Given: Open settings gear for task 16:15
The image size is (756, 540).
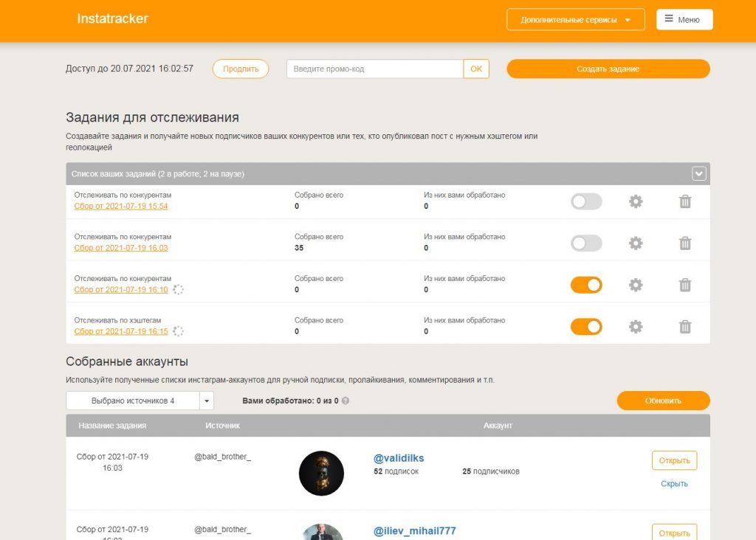Looking at the screenshot, I should [x=636, y=327].
